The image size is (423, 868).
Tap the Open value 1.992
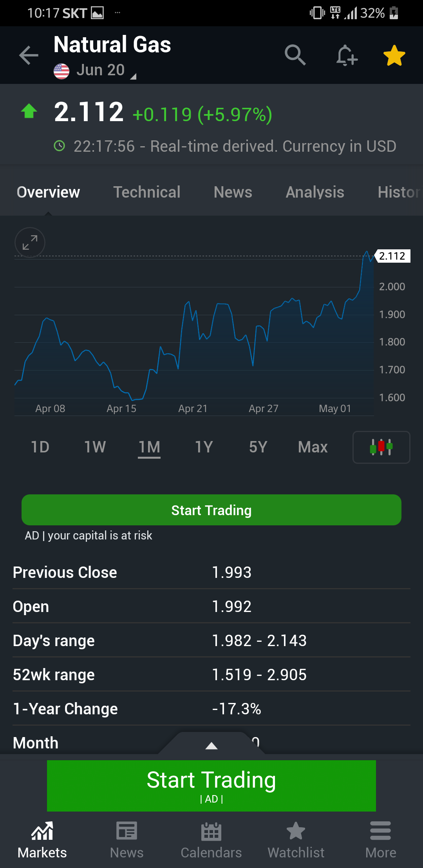pos(231,607)
